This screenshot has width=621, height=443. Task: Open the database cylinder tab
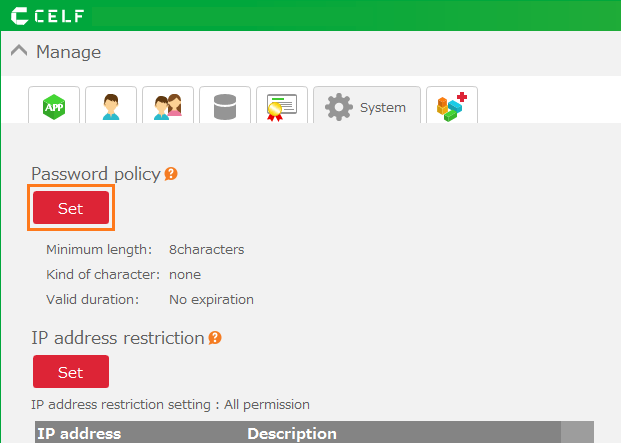tap(225, 106)
